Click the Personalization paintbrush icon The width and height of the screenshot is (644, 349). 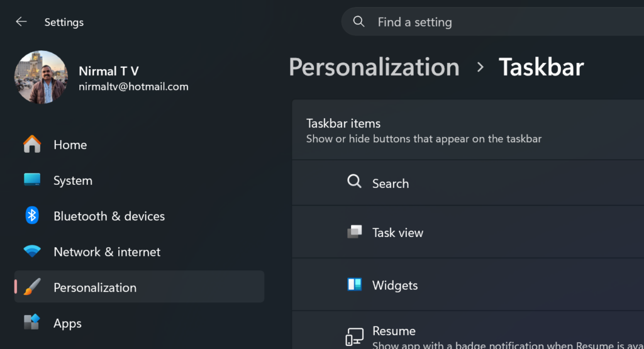tap(32, 287)
